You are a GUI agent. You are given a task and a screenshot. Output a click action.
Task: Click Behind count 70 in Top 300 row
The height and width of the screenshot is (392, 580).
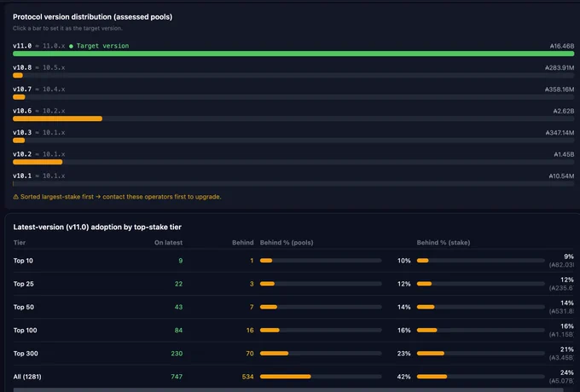(x=250, y=354)
